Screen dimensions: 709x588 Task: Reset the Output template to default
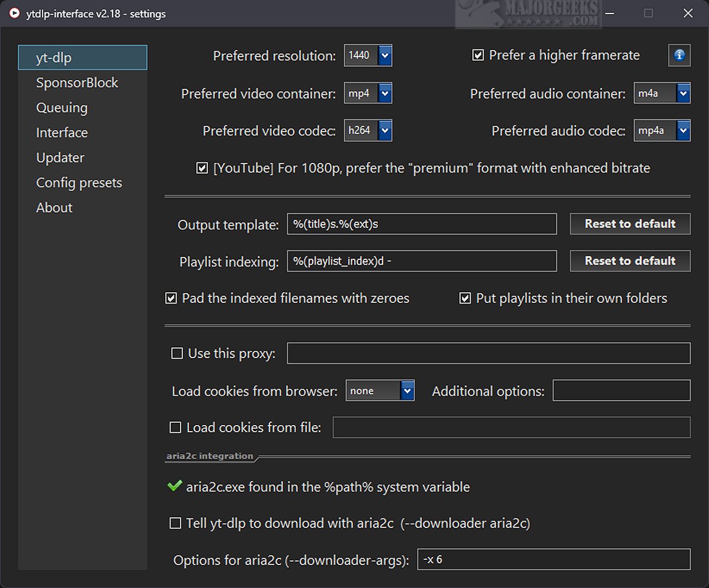point(630,224)
